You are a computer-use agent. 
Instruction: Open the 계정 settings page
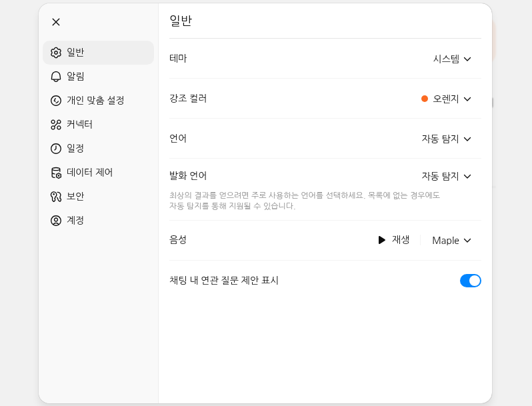point(99,221)
